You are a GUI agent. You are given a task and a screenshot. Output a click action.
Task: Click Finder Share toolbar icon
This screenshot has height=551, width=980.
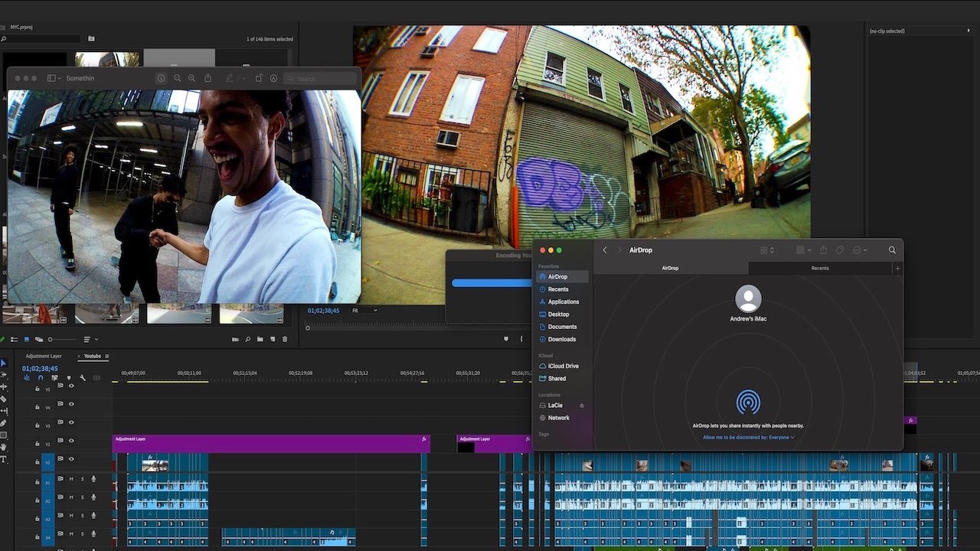coord(823,250)
